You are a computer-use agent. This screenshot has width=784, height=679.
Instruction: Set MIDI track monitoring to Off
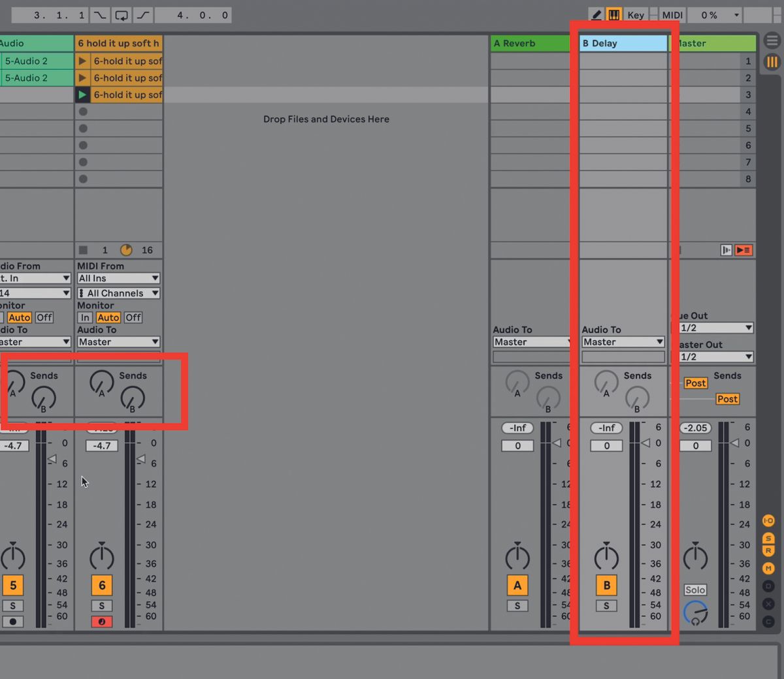coord(133,317)
